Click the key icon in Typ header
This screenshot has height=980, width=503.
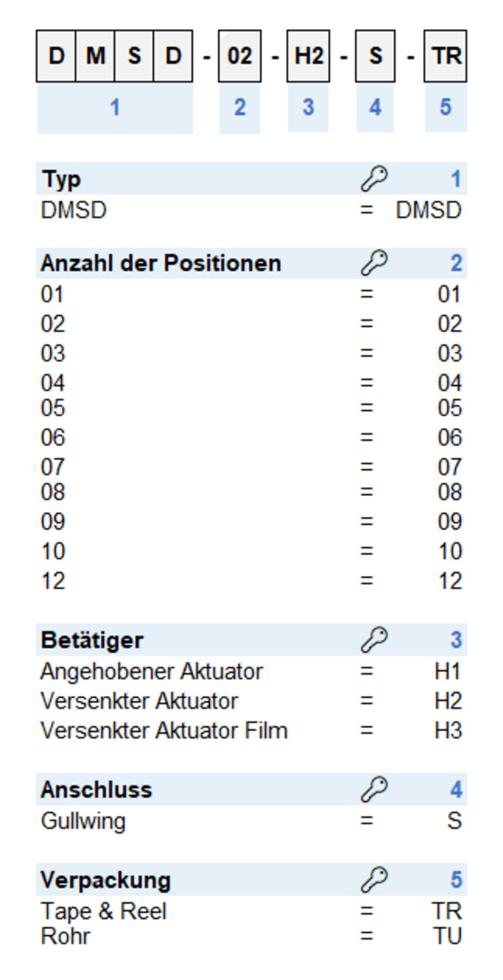point(374,179)
